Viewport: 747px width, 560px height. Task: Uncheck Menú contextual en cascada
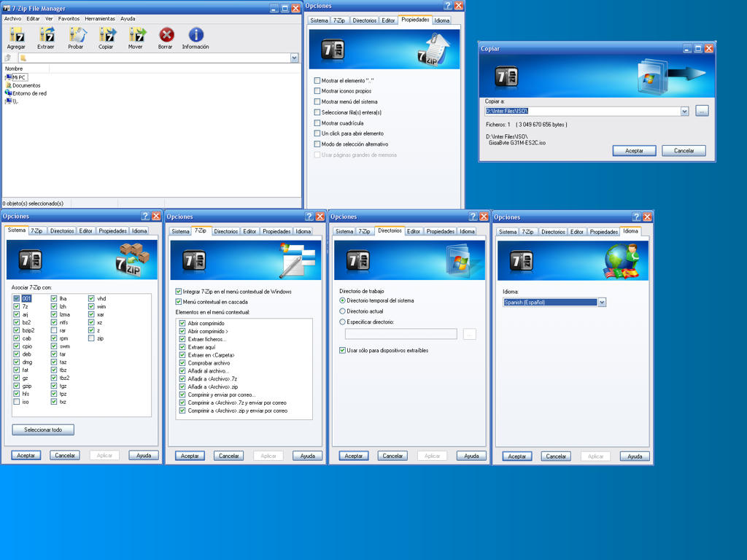[x=179, y=302]
